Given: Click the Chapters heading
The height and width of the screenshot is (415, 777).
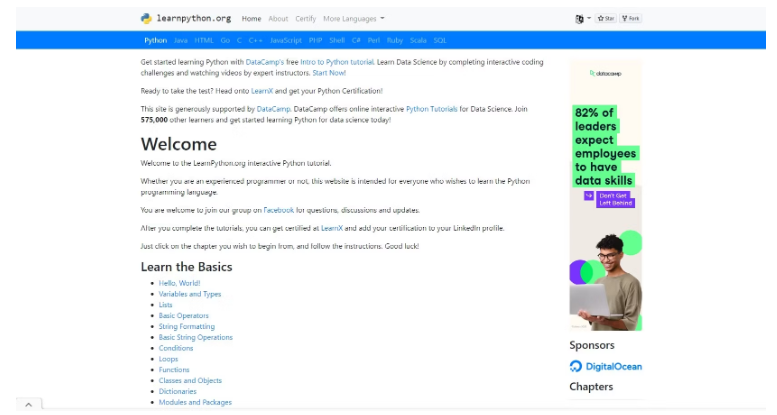Looking at the screenshot, I should point(591,387).
